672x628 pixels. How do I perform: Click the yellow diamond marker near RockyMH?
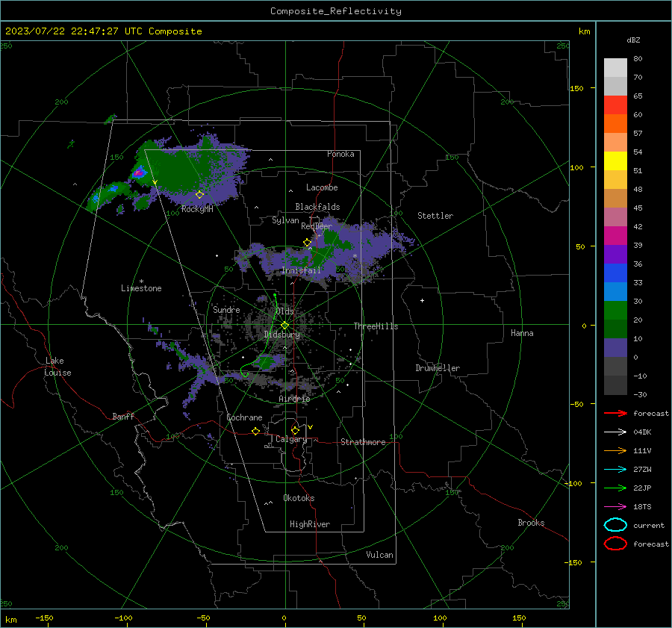click(199, 195)
